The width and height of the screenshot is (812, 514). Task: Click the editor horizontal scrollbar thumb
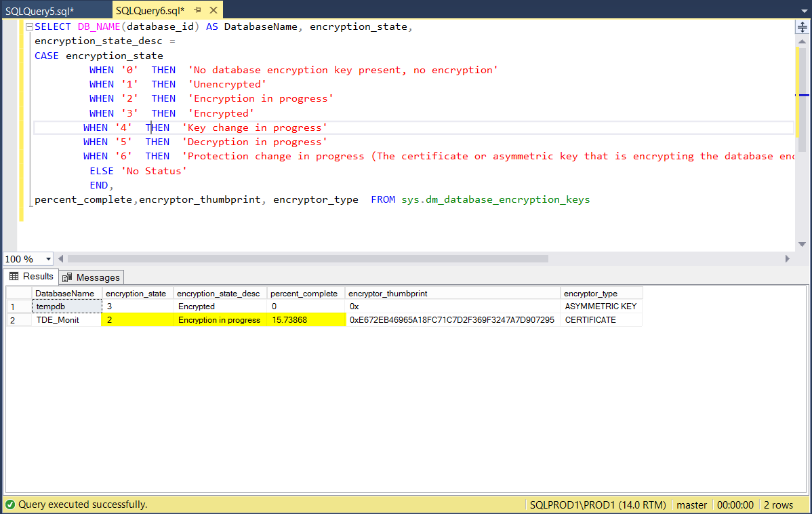(308, 258)
